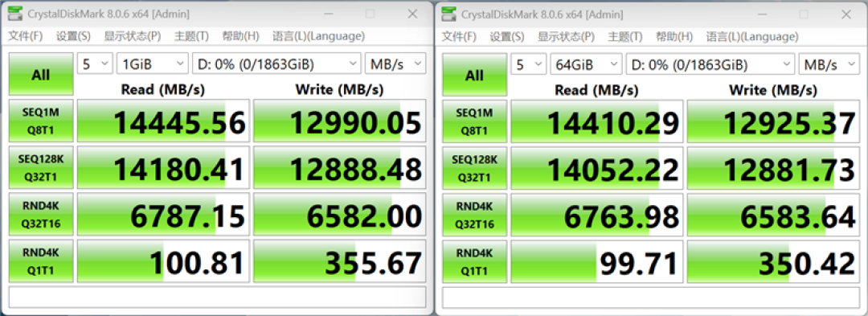868x316 pixels.
Task: Close the right CrystalDiskMark window
Action: 845,14
